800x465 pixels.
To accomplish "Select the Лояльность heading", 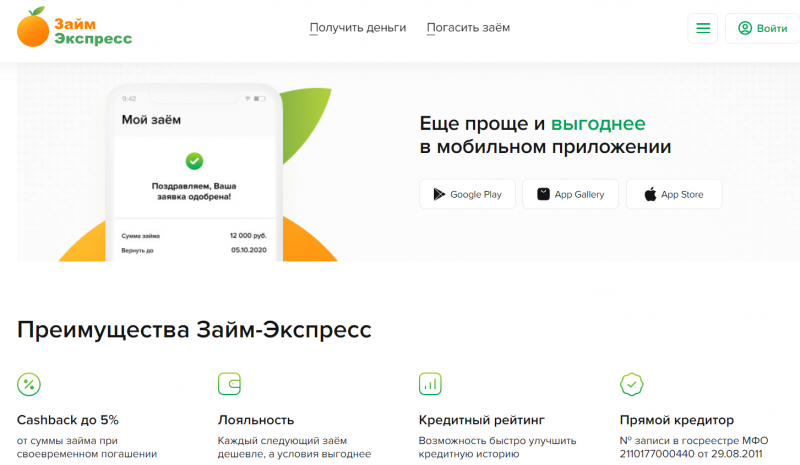I will pyautogui.click(x=256, y=420).
